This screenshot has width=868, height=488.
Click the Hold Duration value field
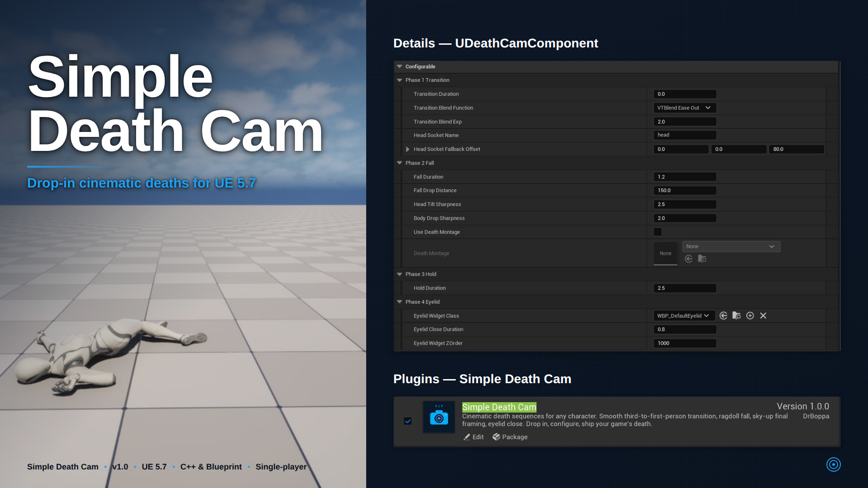pos(685,288)
